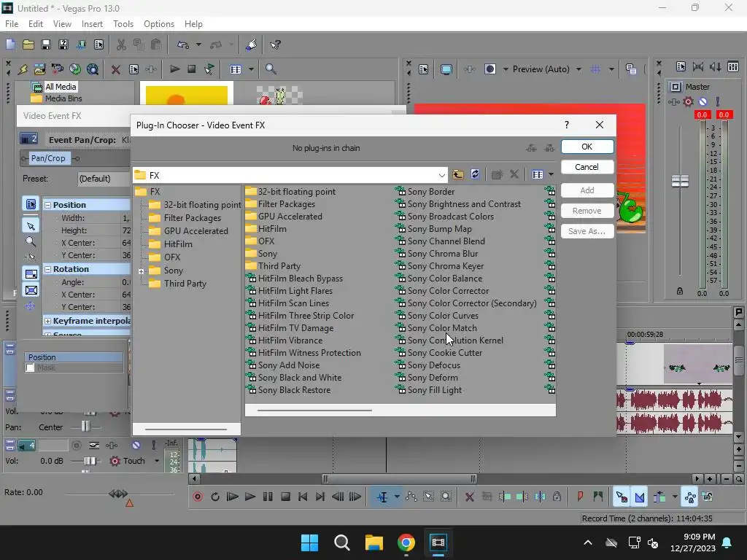Screen dimensions: 747x560
Task: Click the track 4 Vol slider handle
Action: [89, 461]
